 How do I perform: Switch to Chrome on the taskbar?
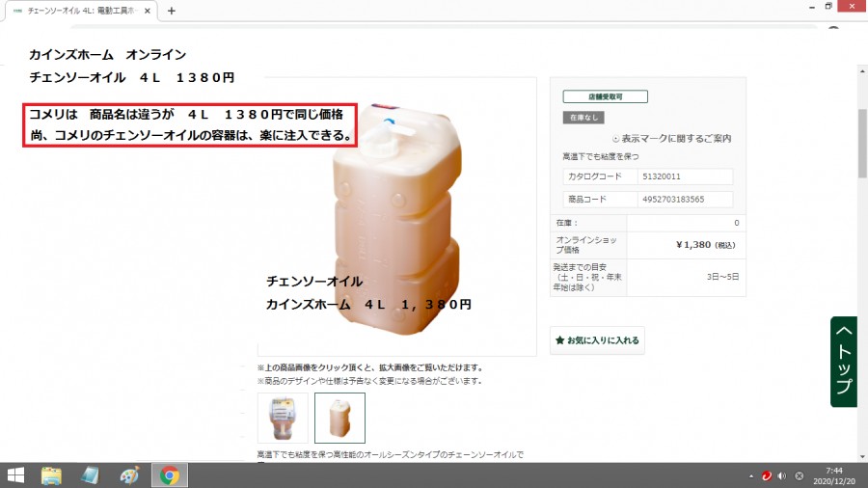[170, 475]
